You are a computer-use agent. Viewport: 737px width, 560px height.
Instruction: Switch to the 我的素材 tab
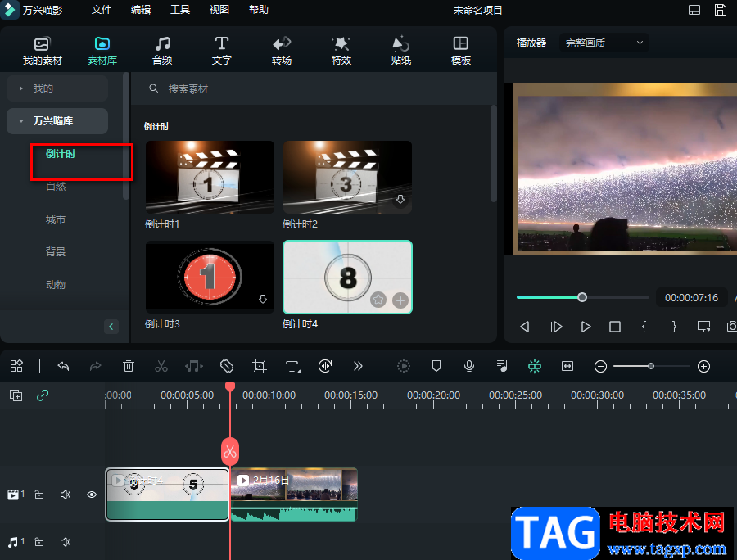click(43, 51)
